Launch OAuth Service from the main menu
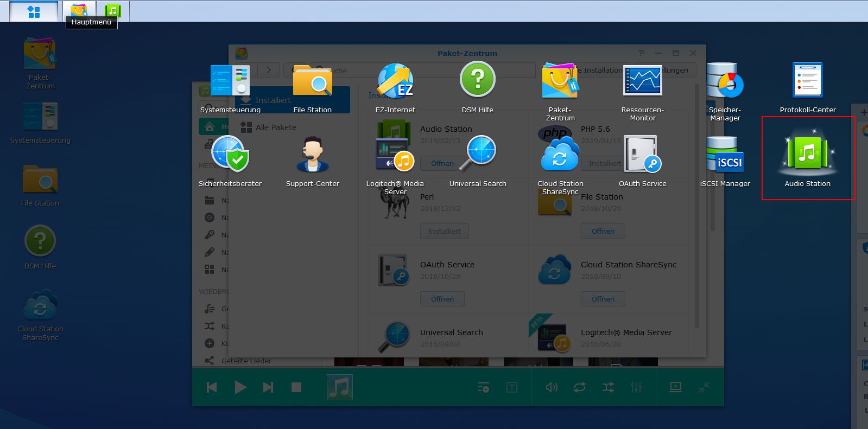Viewport: 868px width, 429px height. click(643, 161)
